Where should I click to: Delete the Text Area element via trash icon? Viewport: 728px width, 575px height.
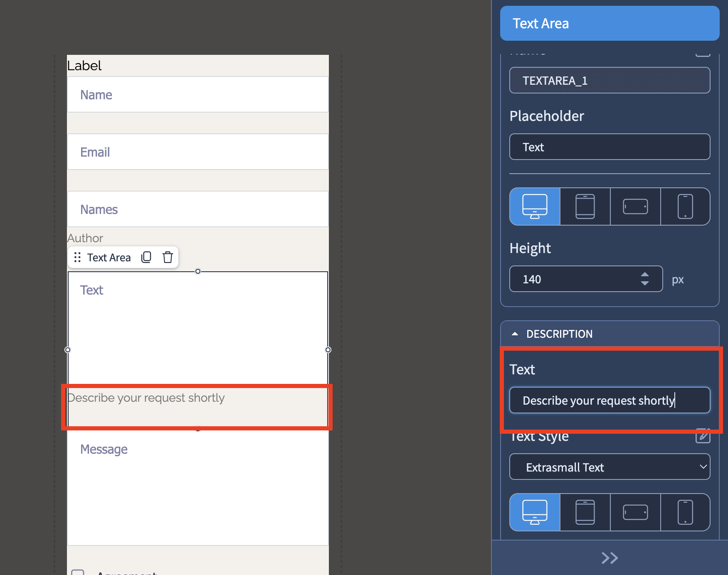(168, 257)
